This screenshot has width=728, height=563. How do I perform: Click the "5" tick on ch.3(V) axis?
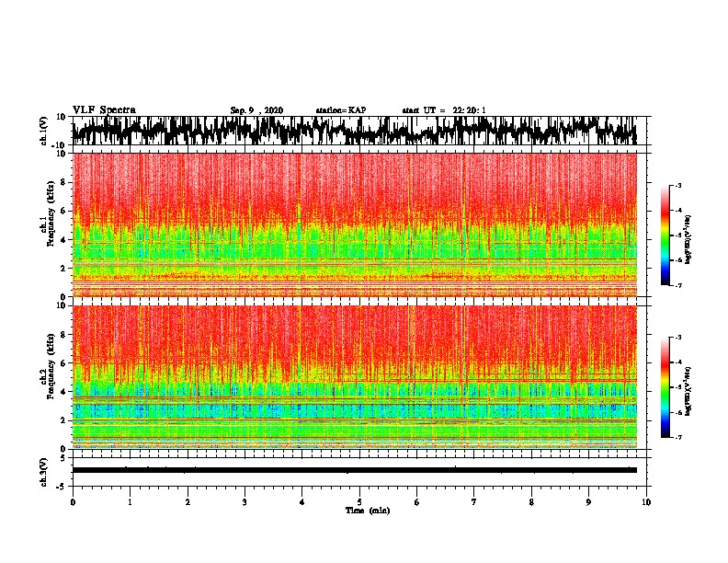tap(63, 458)
